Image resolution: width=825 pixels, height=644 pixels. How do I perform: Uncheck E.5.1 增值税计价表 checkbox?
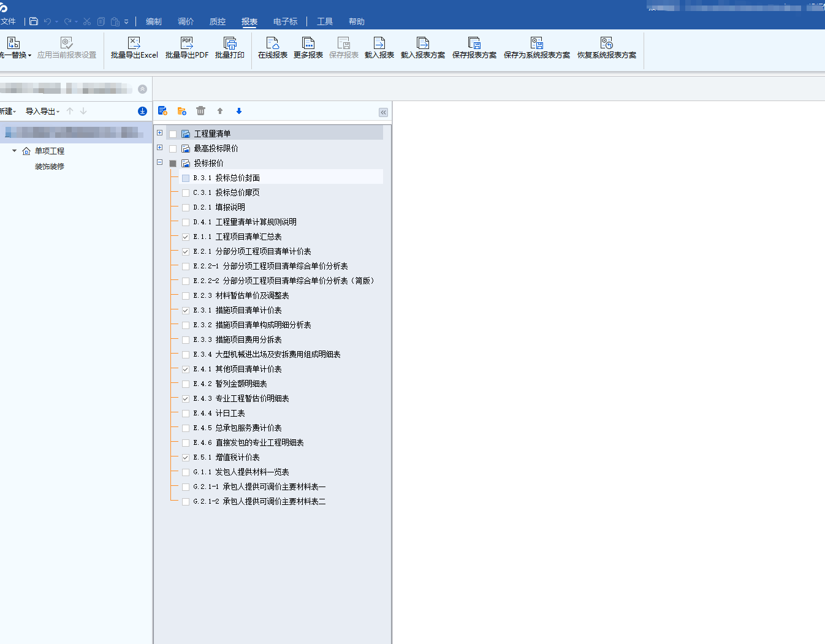pos(186,457)
